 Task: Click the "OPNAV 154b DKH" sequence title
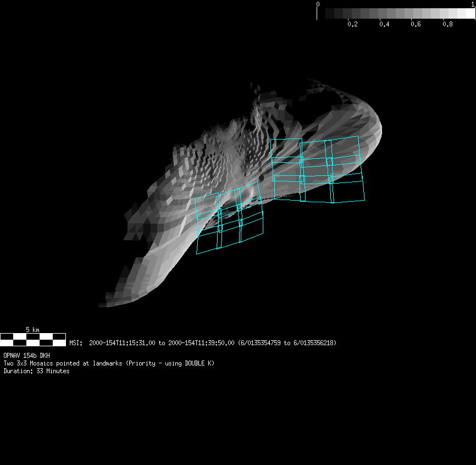[26, 356]
